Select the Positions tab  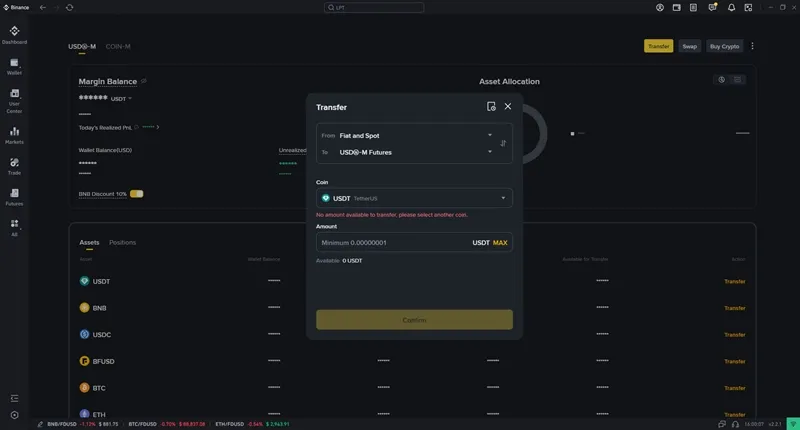122,242
